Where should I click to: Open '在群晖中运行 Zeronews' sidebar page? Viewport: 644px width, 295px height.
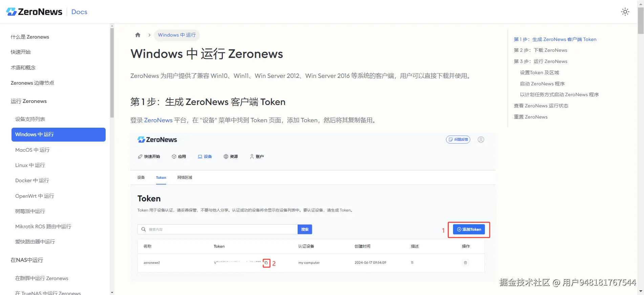42,278
